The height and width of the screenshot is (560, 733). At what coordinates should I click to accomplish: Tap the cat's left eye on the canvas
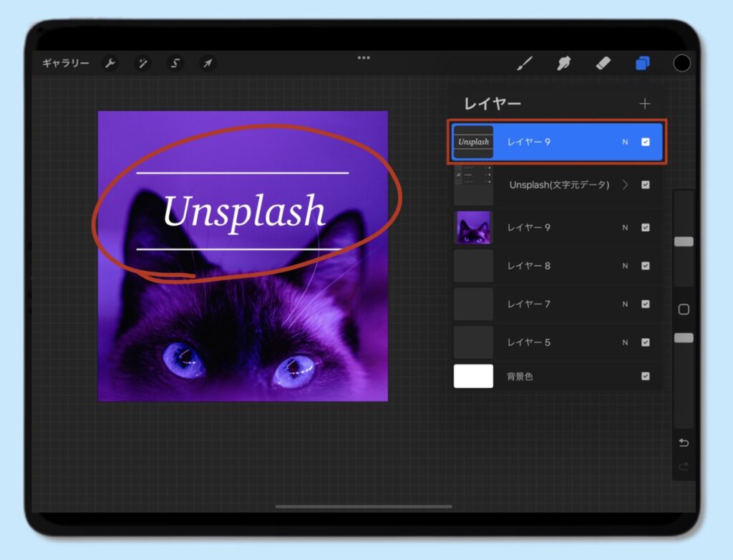183,359
